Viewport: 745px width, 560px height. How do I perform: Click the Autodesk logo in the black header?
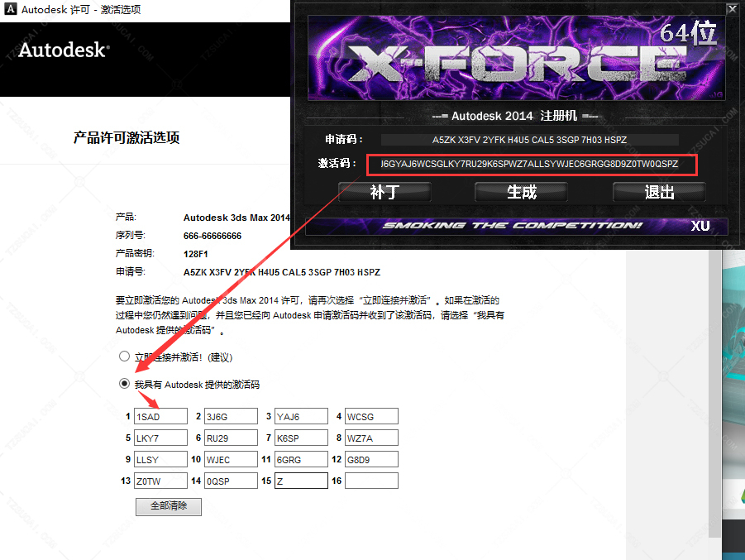64,50
